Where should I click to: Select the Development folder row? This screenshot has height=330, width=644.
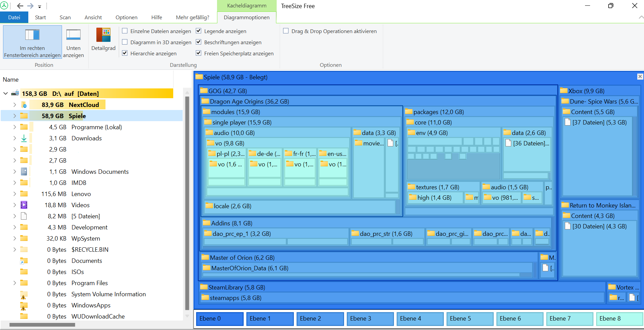point(91,227)
